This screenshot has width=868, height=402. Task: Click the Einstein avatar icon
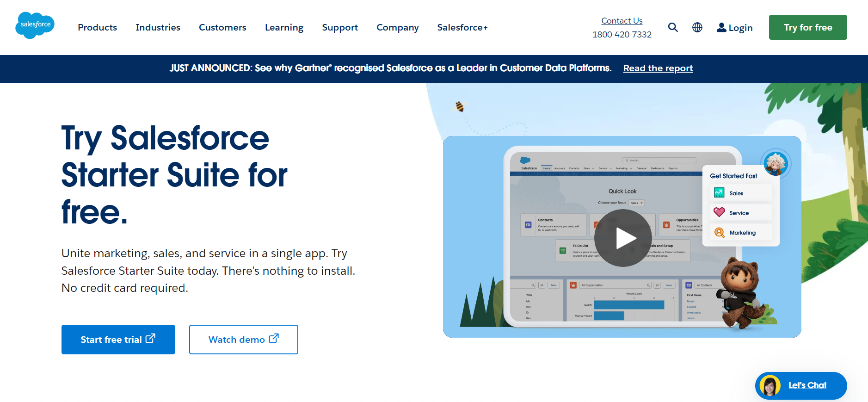click(x=776, y=163)
